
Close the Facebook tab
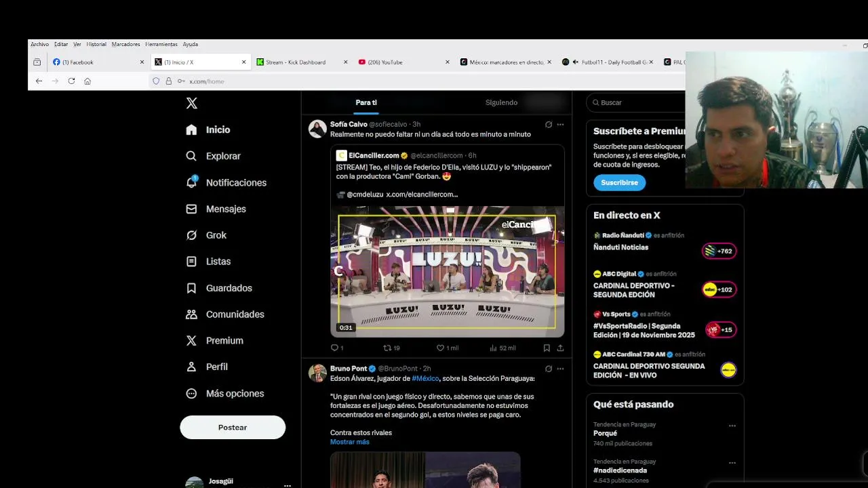pos(142,62)
